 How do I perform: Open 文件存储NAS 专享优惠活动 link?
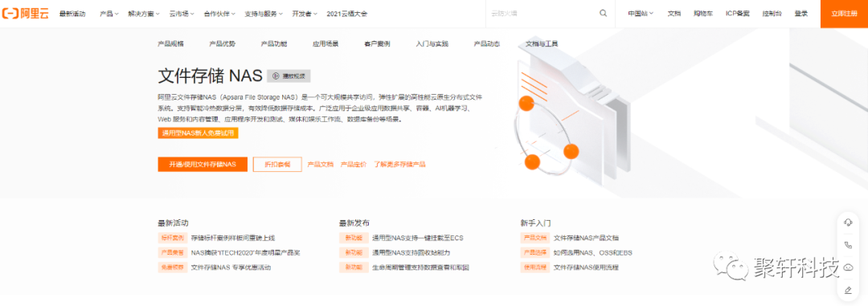coord(231,267)
